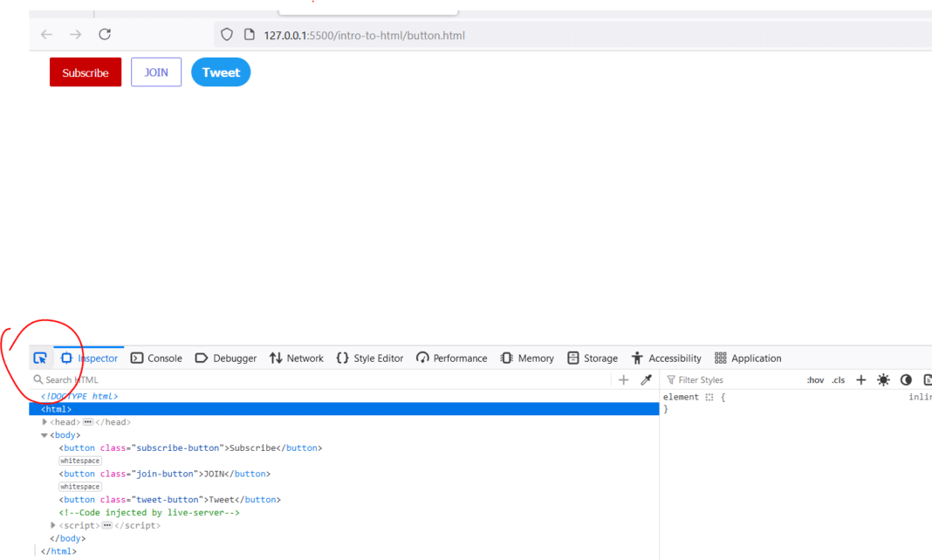Click whitespace badge after join-button
932x560 pixels.
[79, 487]
